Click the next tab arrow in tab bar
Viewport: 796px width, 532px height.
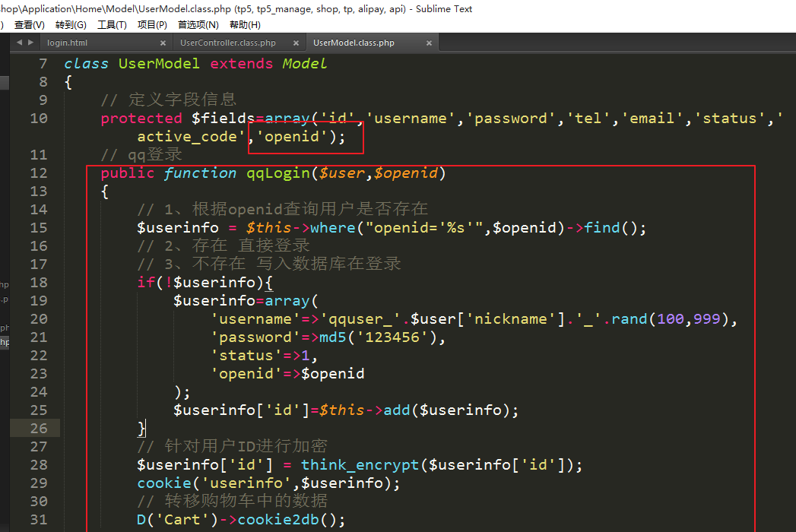coord(30,43)
